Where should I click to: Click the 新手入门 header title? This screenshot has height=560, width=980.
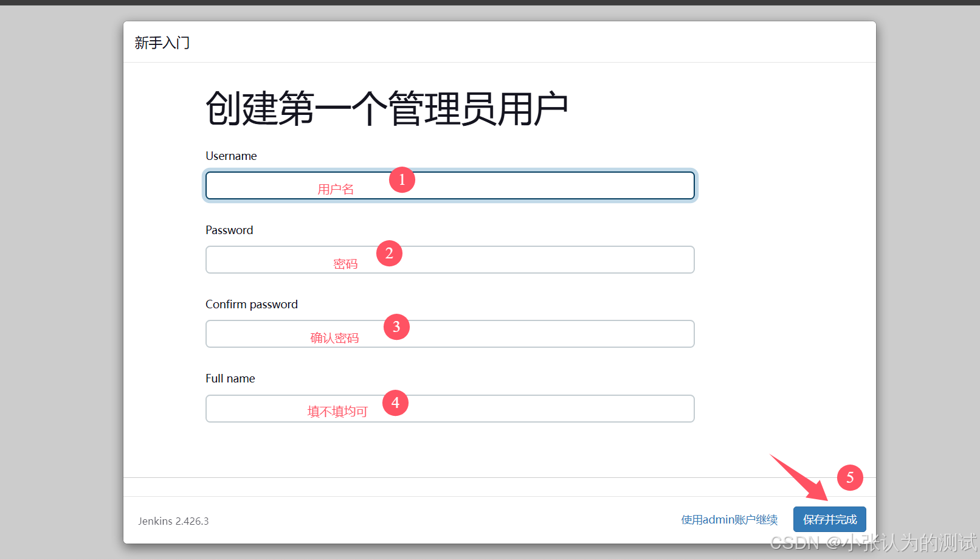coord(162,43)
